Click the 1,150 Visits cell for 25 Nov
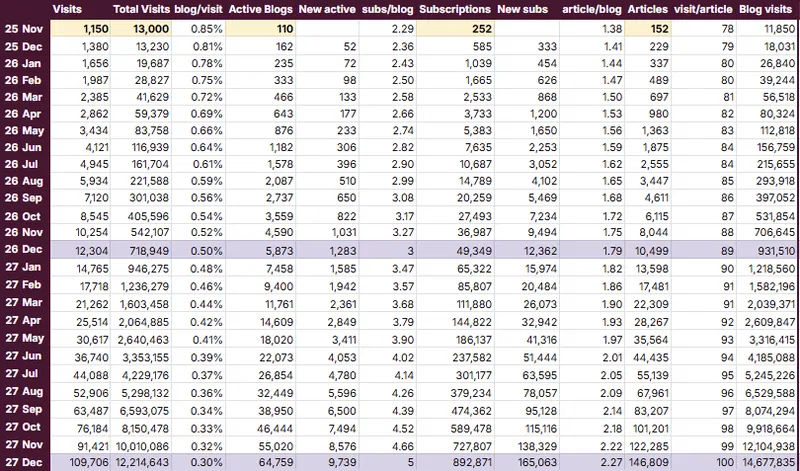800x471 pixels. click(x=81, y=29)
